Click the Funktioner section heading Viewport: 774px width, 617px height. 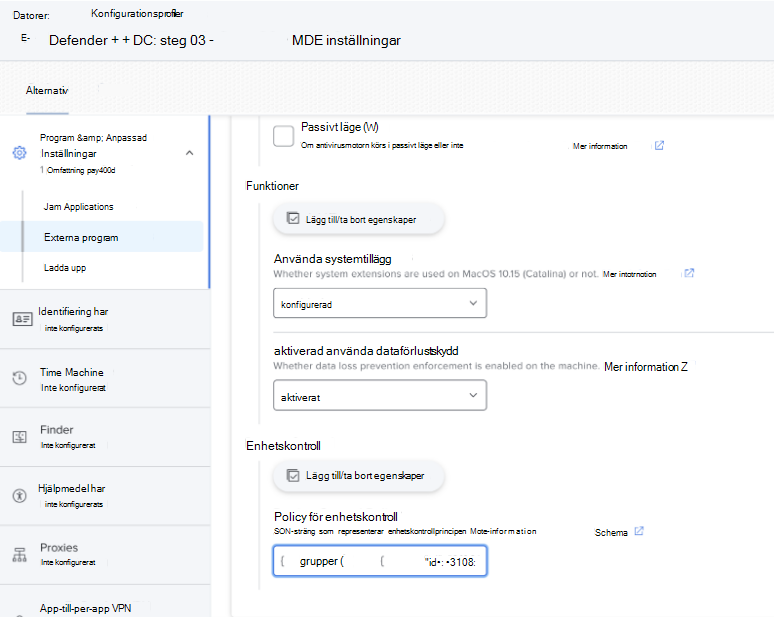point(272,186)
